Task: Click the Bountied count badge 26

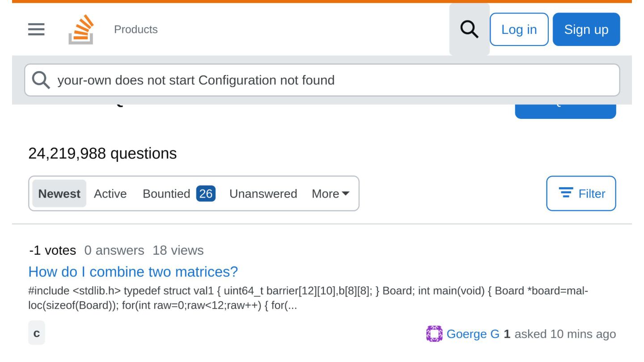Action: 206,194
